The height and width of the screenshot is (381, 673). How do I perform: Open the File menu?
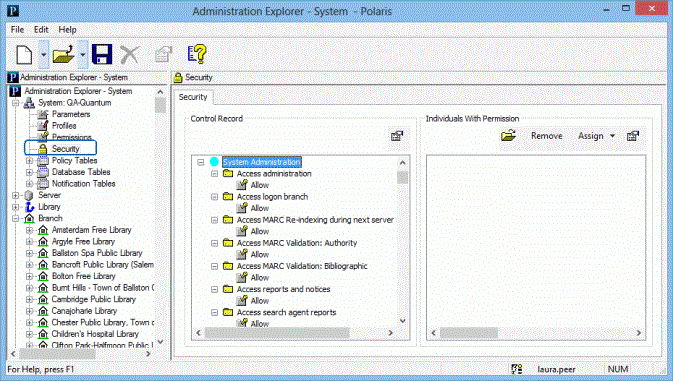(17, 30)
